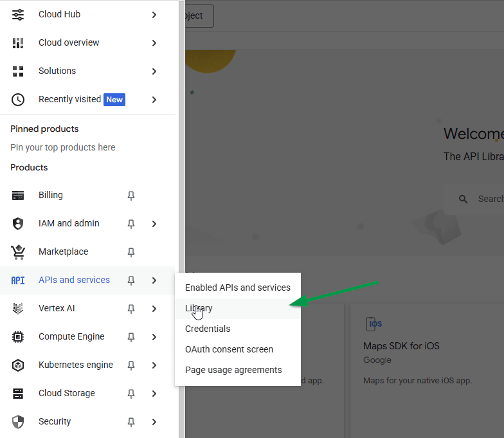Screen dimensions: 504x438
Task: Open Kubernetes engine product
Action: (76, 365)
